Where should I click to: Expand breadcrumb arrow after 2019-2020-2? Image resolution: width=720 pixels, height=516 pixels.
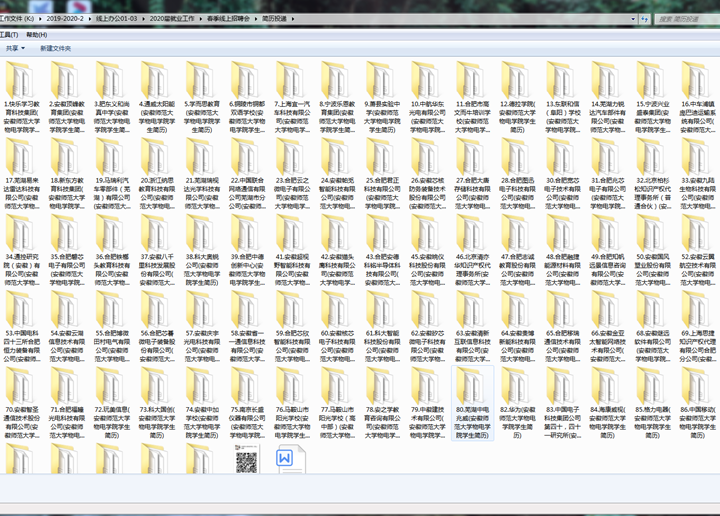[88, 19]
